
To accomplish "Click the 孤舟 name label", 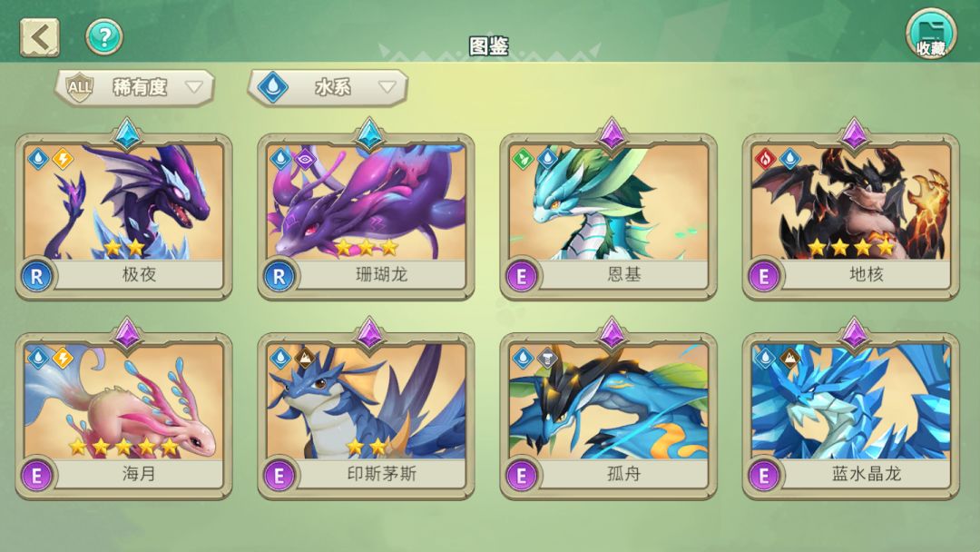I will point(623,474).
